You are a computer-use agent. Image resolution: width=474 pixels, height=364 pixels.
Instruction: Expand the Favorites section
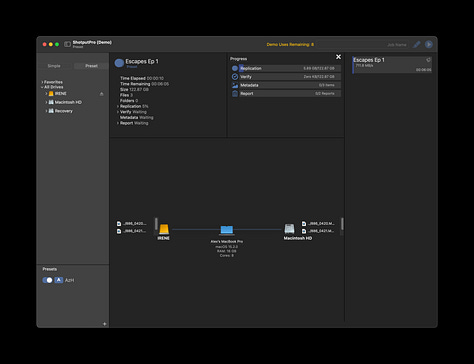point(42,82)
